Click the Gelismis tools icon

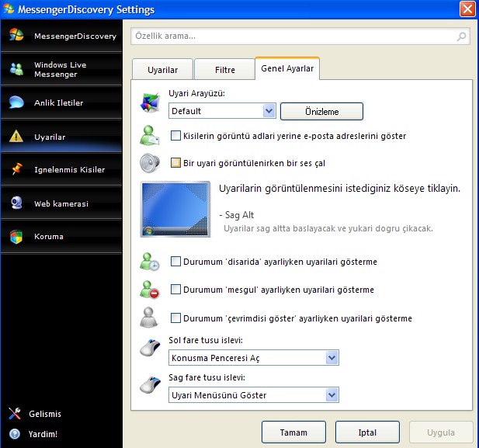pos(15,414)
